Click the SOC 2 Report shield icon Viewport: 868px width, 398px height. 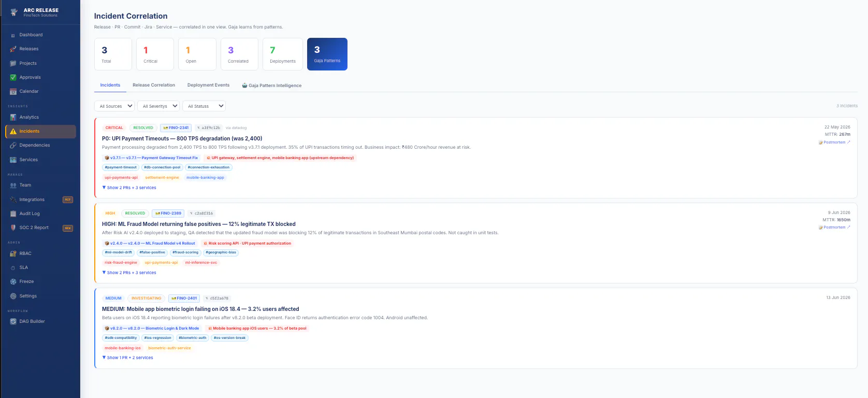pos(13,228)
